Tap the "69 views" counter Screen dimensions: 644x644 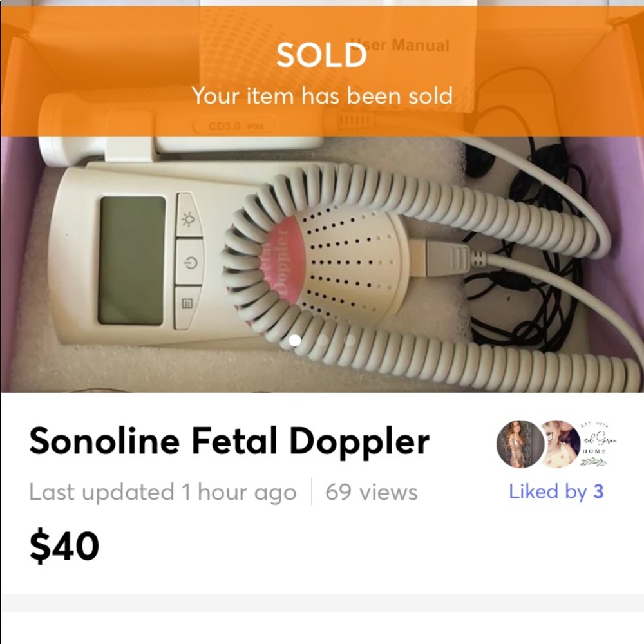coord(371,493)
